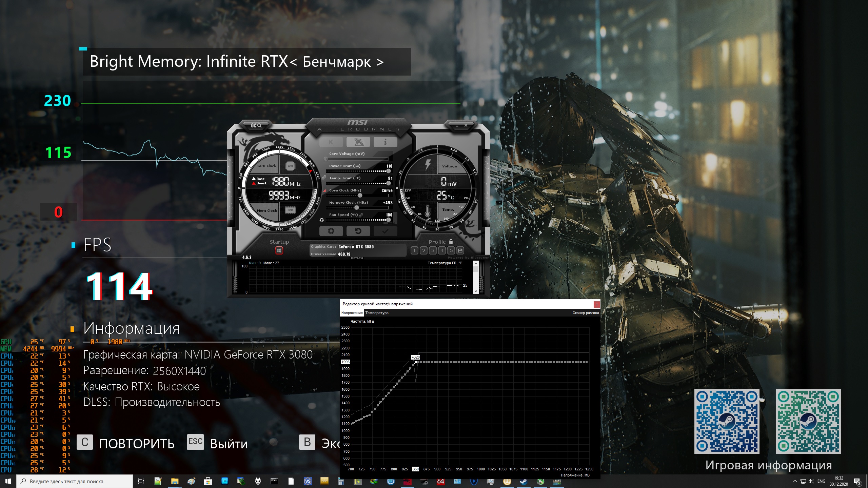Click the MEM chip icon on clock gauge
This screenshot has height=488, width=868.
(x=290, y=210)
